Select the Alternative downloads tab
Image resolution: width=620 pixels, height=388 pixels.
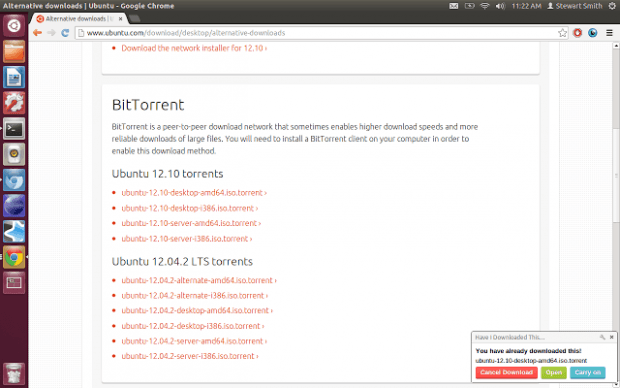78,19
